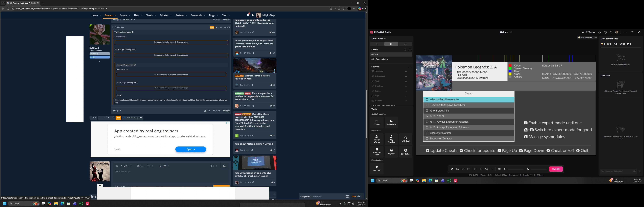Screen dimensions: 644x207
Task: Apply bold formatting in the reply editor
Action: (116, 166)
